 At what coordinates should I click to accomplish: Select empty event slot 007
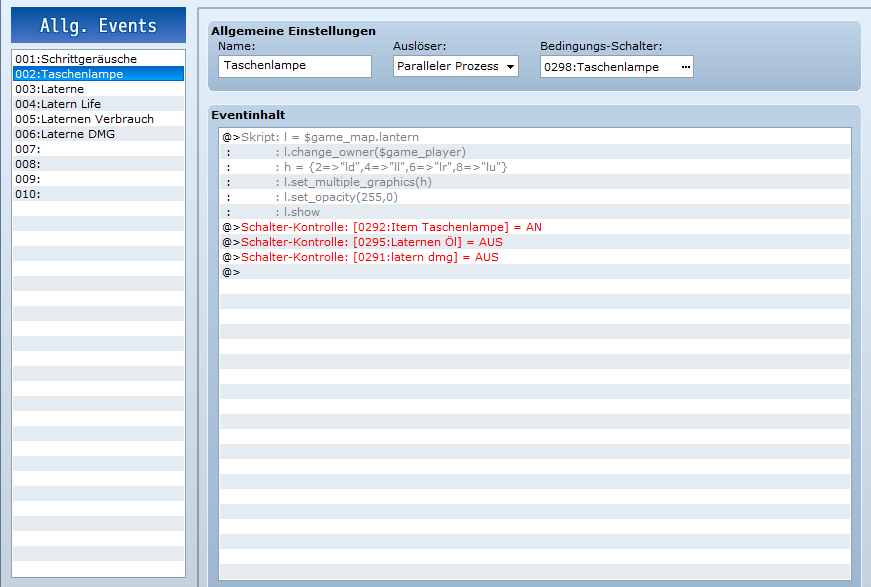click(x=98, y=149)
